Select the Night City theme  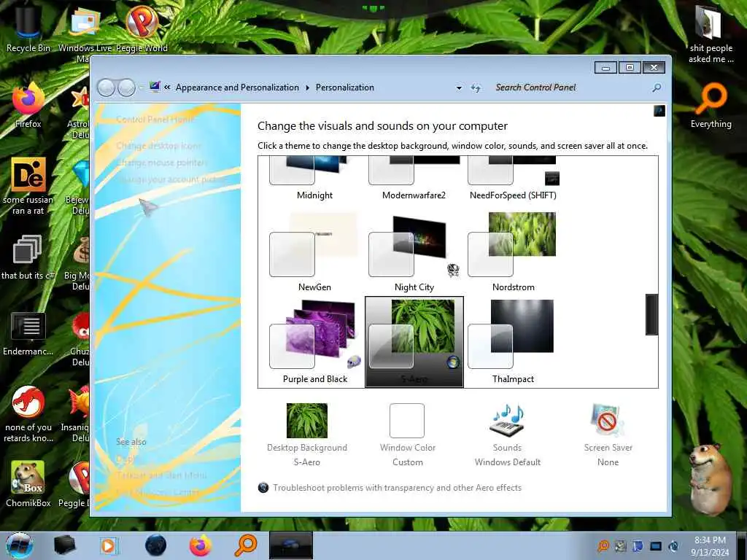(x=414, y=252)
